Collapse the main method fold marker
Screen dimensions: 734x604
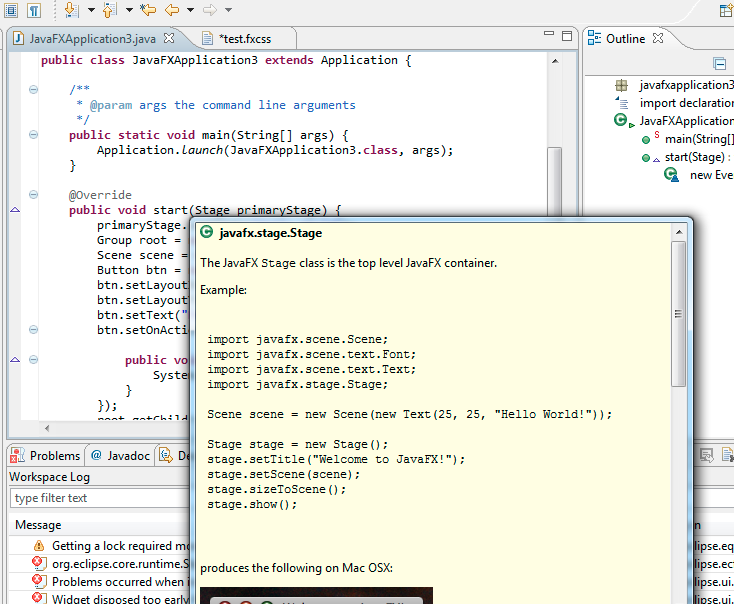33,135
